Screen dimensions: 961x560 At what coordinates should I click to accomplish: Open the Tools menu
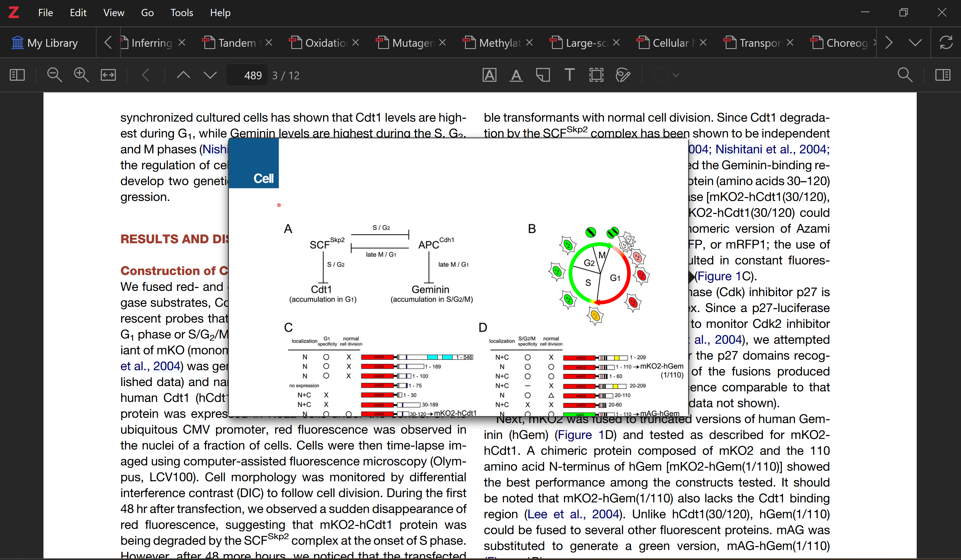[182, 13]
